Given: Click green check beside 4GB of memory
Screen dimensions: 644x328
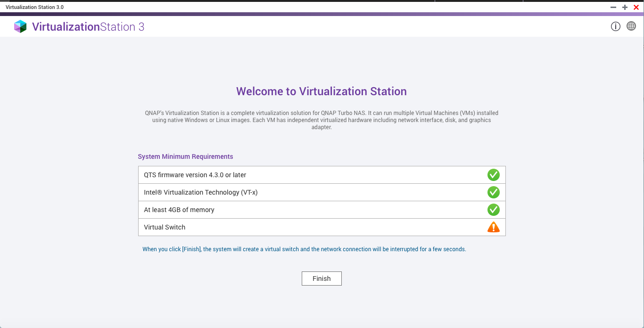Looking at the screenshot, I should 493,210.
